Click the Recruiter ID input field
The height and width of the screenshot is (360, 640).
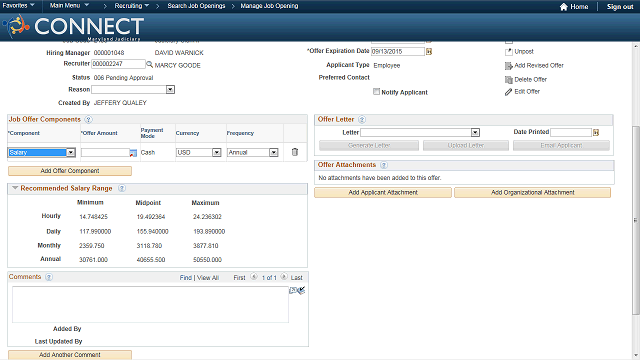pyautogui.click(x=118, y=64)
